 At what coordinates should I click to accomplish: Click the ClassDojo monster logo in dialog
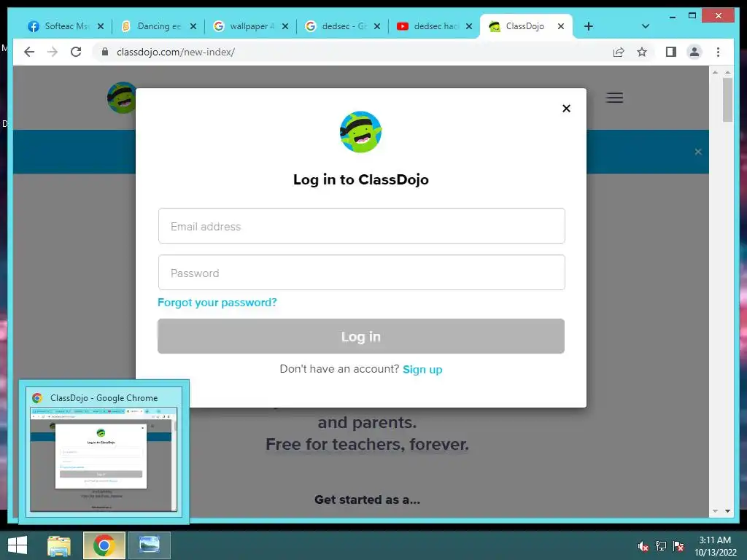coord(360,132)
